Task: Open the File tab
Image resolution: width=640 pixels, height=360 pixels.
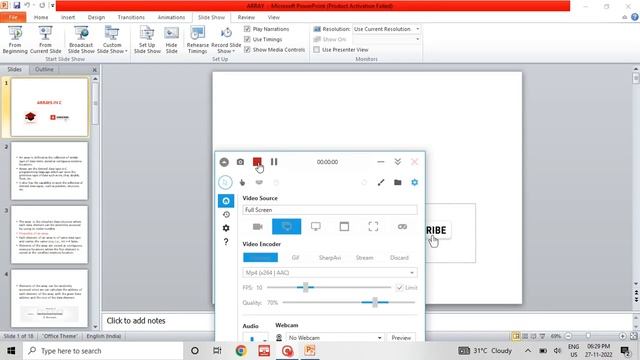Action: tap(13, 18)
